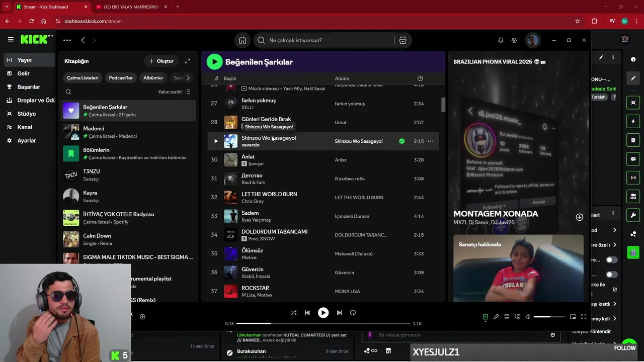Open the Kick wrench tools icon
Image resolution: width=644 pixels, height=362 pixels.
(x=633, y=215)
